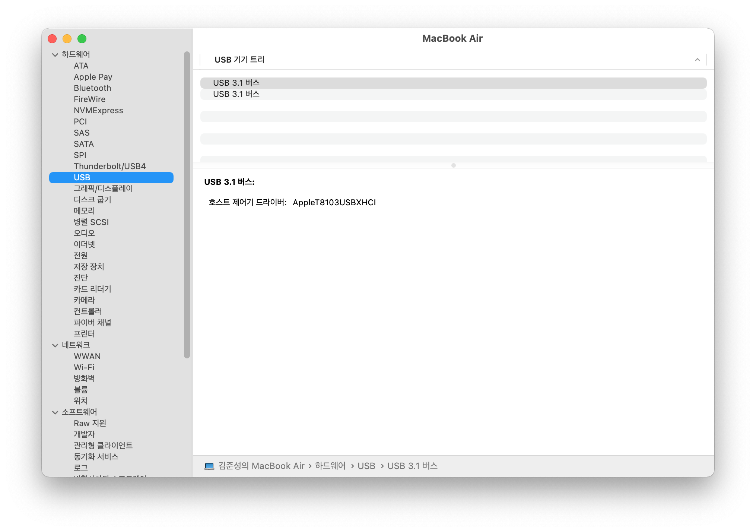Open Wi-Fi under the network section

pyautogui.click(x=84, y=367)
